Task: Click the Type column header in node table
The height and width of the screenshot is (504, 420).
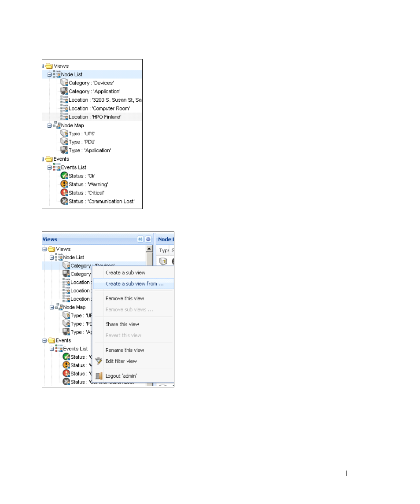Action: coord(164,251)
